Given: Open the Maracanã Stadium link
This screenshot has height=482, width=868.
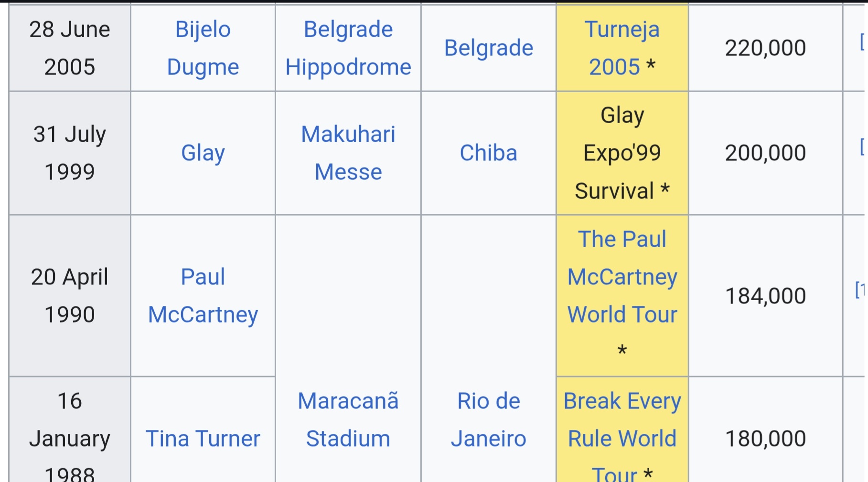Looking at the screenshot, I should pos(348,419).
